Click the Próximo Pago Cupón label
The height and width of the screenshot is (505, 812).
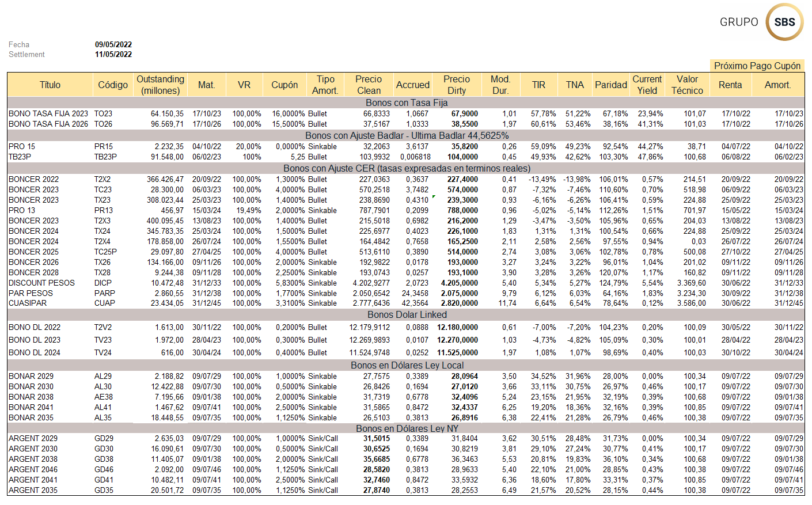[x=757, y=66]
